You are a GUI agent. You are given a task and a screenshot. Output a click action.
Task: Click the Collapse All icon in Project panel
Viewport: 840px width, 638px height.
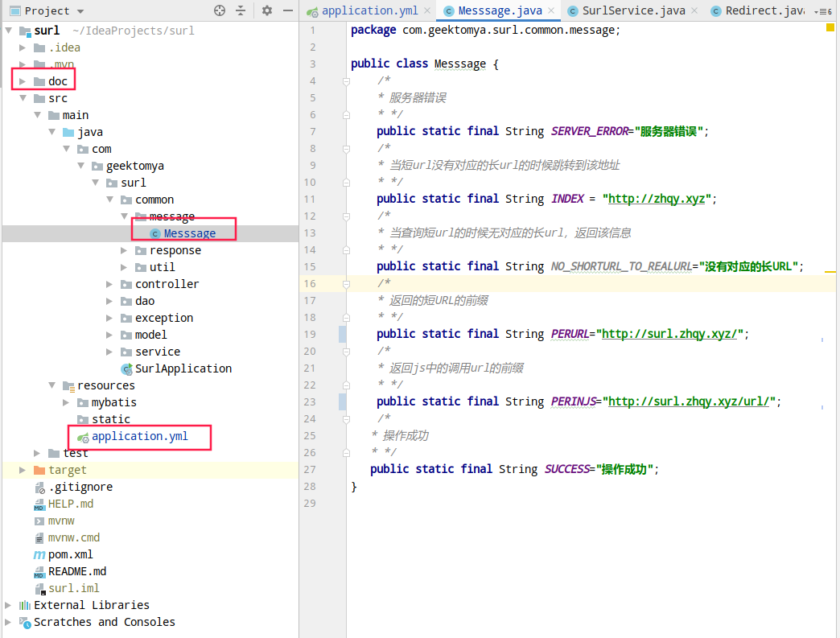tap(241, 10)
